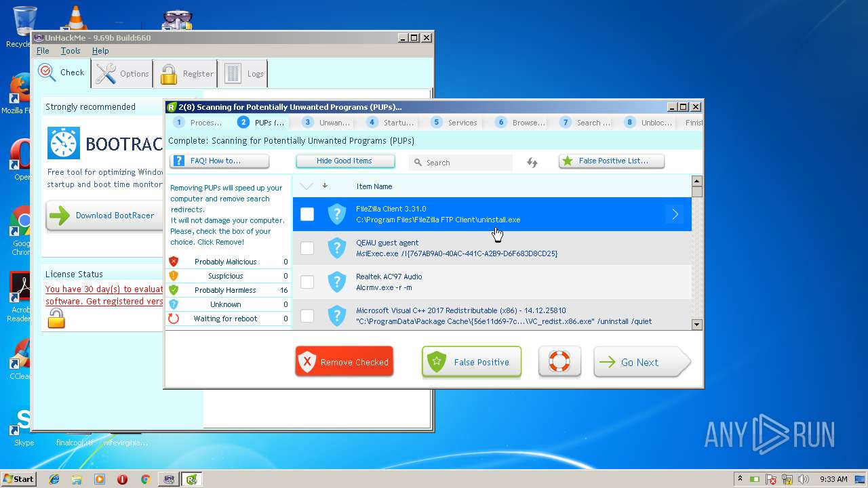868x488 pixels.
Task: Go to step 6 Browsers
Action: [x=519, y=123]
